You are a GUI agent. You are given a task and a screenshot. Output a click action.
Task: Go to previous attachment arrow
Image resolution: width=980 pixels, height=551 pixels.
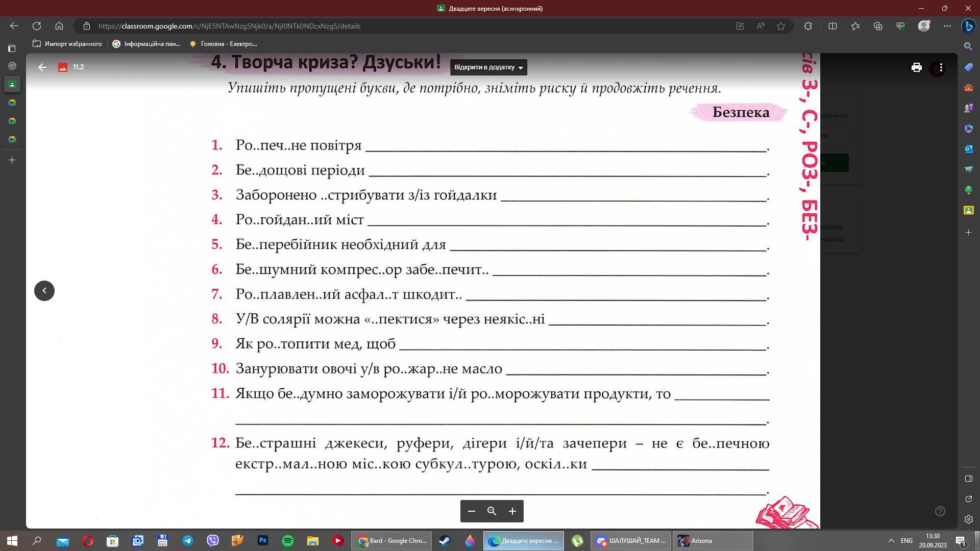coord(44,291)
